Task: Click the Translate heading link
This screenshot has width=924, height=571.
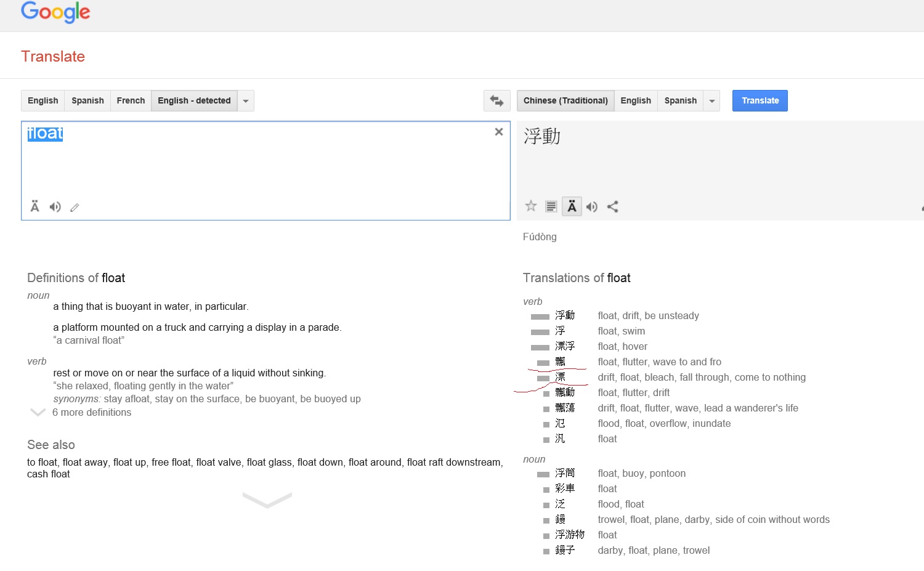Action: pyautogui.click(x=53, y=57)
